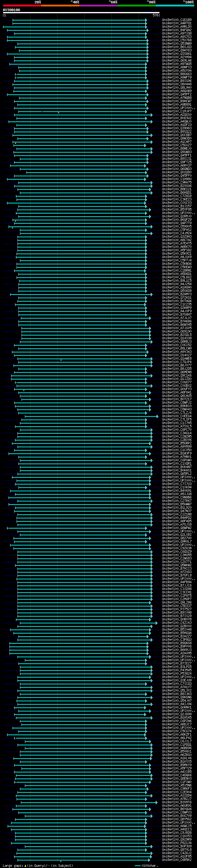Click label UniRef100_Q2LXR2
This screenshot has height=868, width=197.
pyautogui.click(x=177, y=535)
